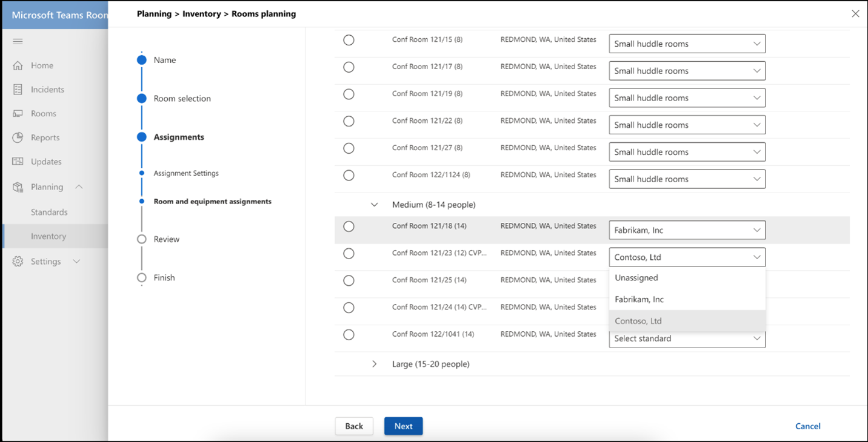
Task: Choose Unassigned in the open dropdown list
Action: [x=687, y=278]
